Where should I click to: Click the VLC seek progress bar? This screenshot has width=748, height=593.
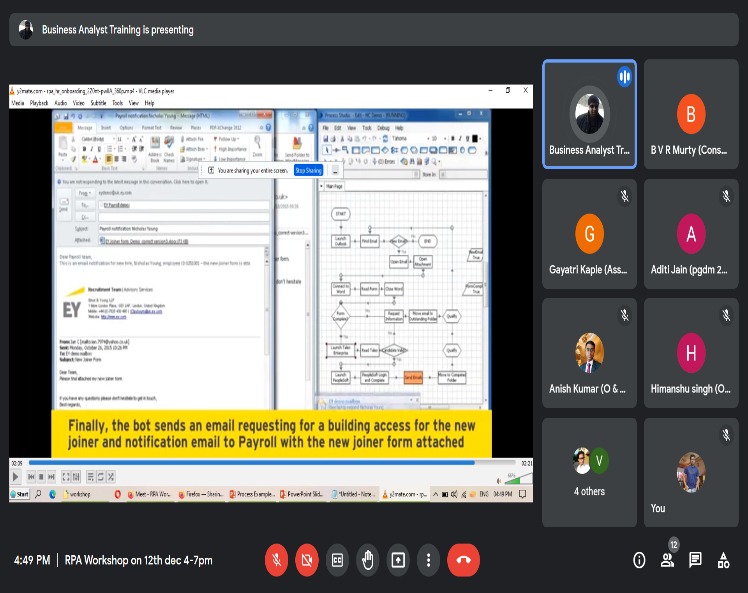point(272,463)
